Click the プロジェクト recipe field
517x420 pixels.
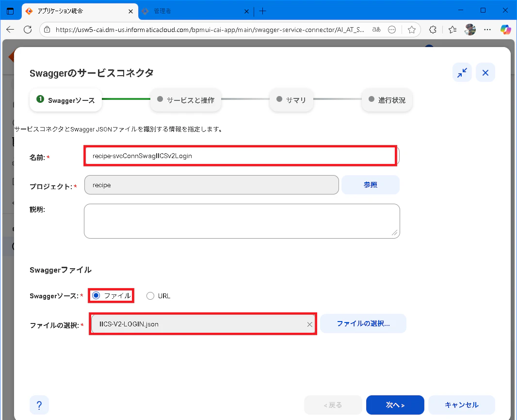click(211, 185)
